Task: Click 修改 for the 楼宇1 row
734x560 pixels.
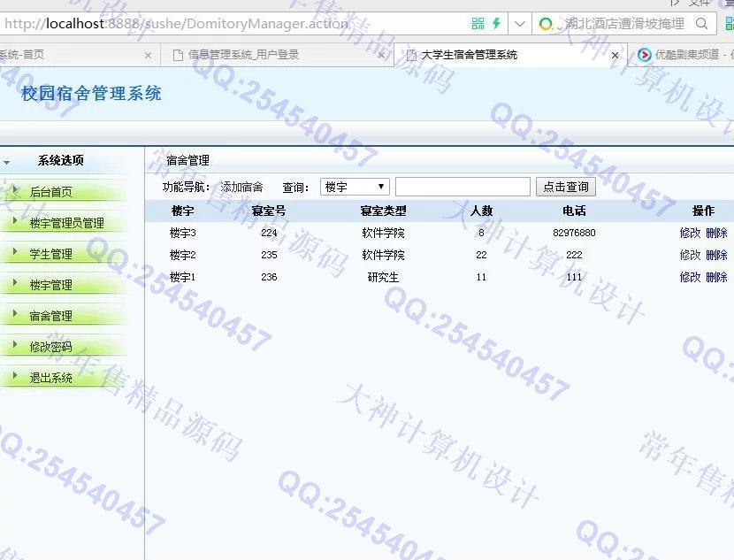Action: click(x=690, y=277)
